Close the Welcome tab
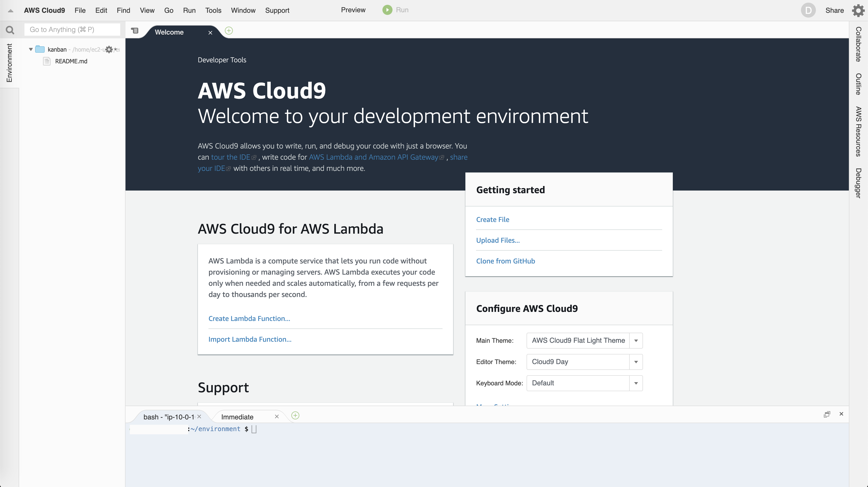The width and height of the screenshot is (868, 487). tap(210, 33)
